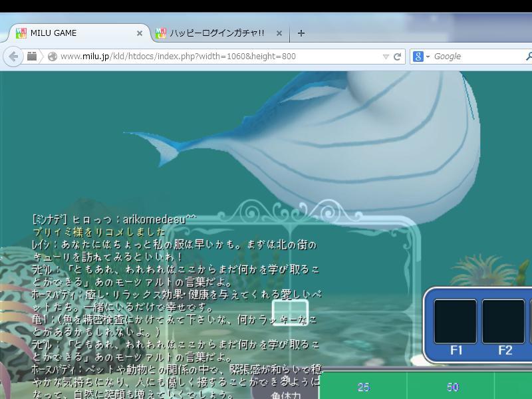This screenshot has width=532, height=399.
Task: Switch to the MILU GAME tab
Action: (73, 33)
